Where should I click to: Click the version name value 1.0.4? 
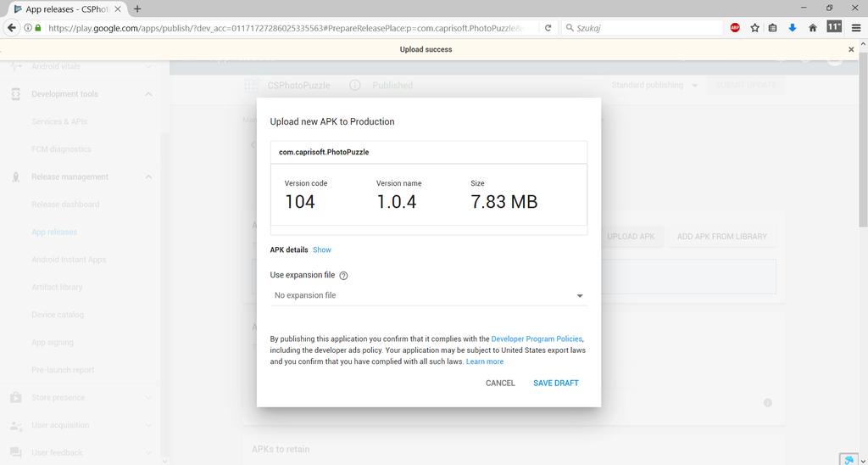[397, 202]
